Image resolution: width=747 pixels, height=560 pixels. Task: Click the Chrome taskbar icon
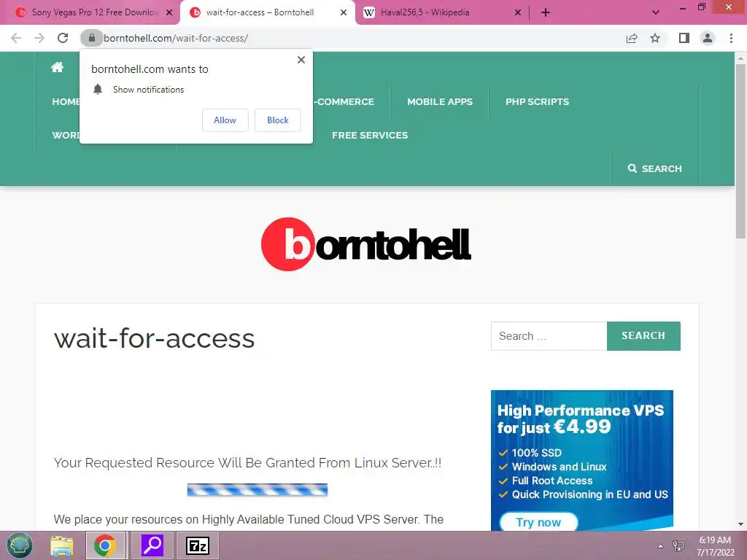coord(105,545)
